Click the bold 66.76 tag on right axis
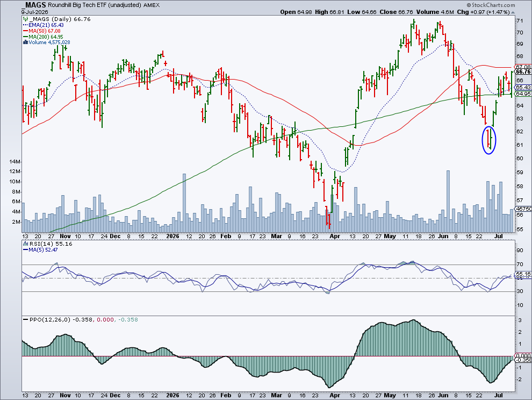Viewport: 532px width, 400px height. [523, 72]
